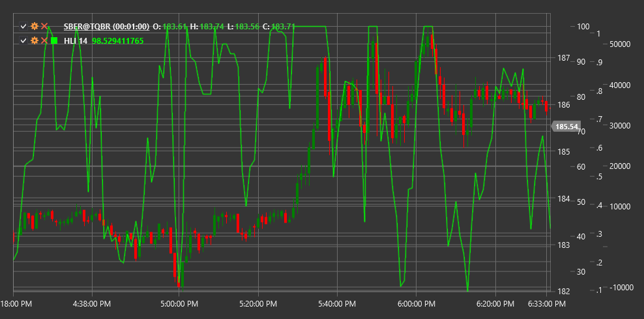Screen dimensions: 644x319
Task: Click the current price marker 185.54
Action: (x=566, y=127)
